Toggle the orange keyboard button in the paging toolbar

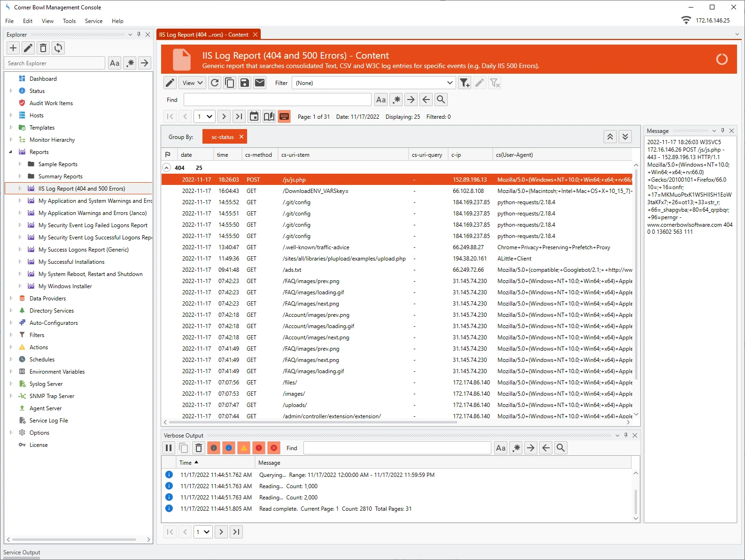(284, 117)
